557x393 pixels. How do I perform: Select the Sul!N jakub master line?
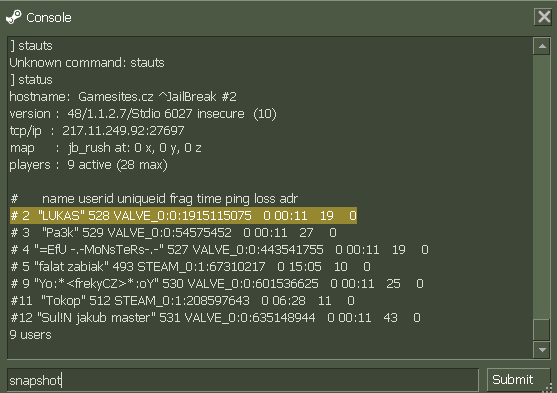click(215, 318)
